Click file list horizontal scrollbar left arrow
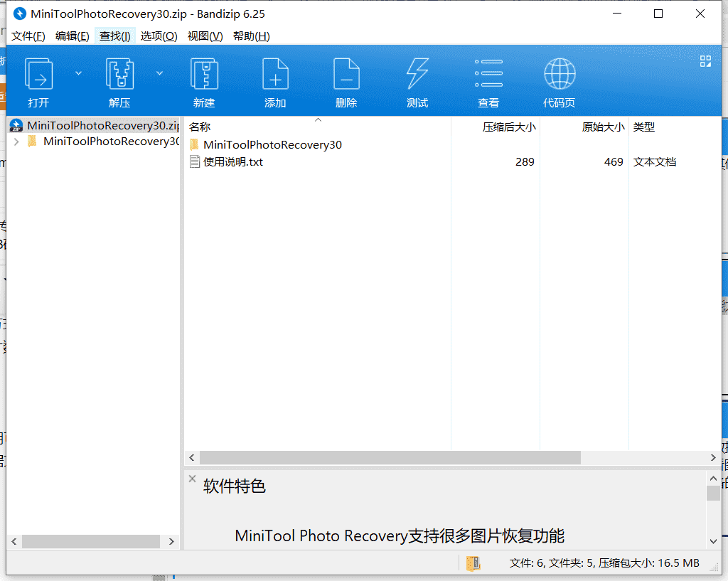Image resolution: width=728 pixels, height=581 pixels. [x=192, y=457]
